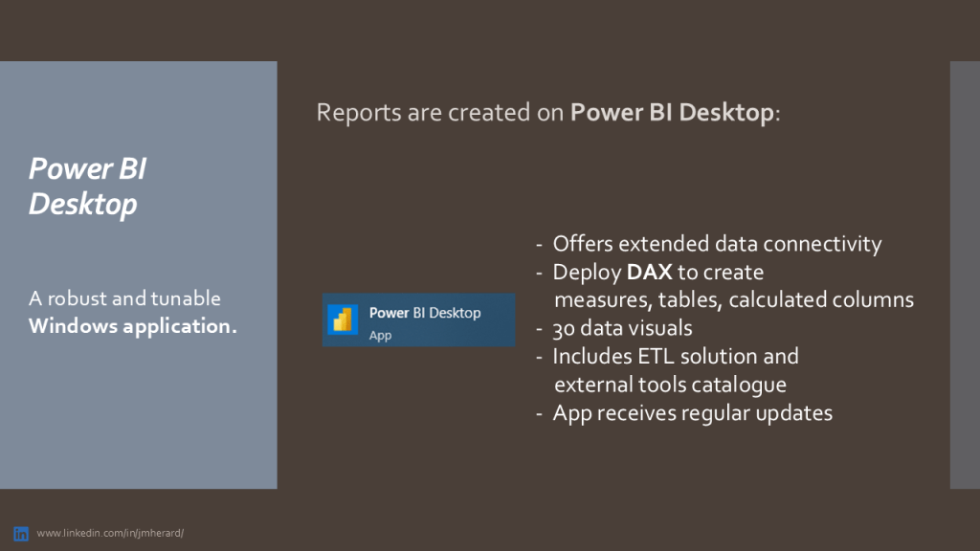Open the linkedin.com/in/jmherard URL
The image size is (980, 551).
(x=110, y=533)
